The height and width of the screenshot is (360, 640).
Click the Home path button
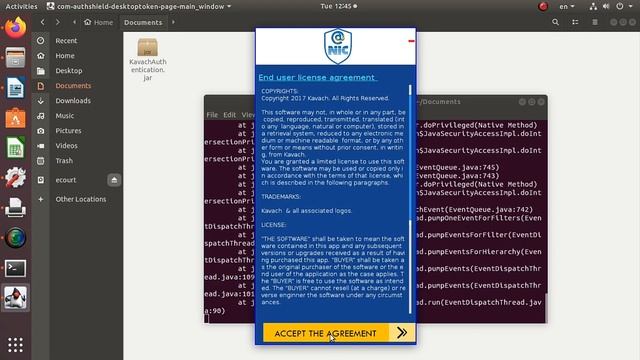(x=98, y=22)
